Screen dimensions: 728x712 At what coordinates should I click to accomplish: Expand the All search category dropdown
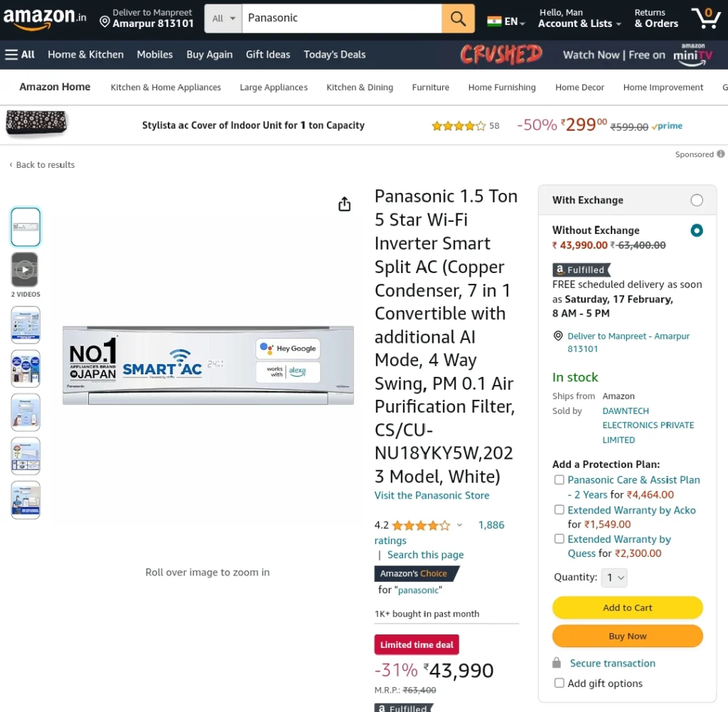click(223, 18)
